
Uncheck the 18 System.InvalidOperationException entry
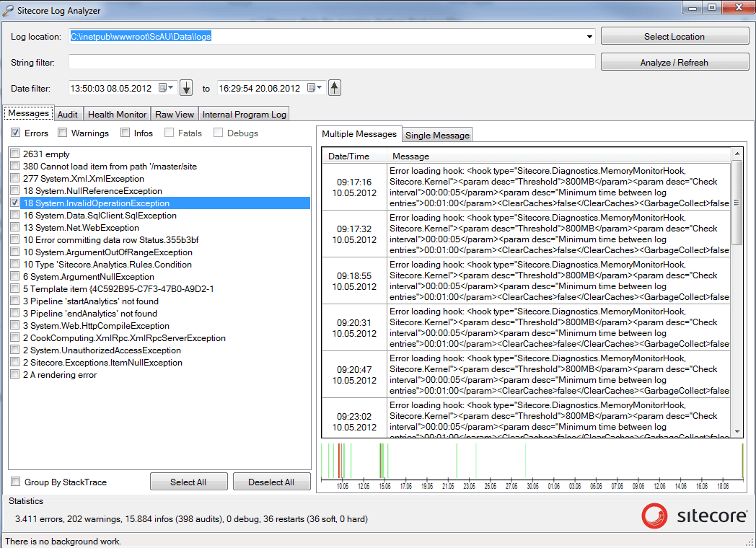[15, 203]
